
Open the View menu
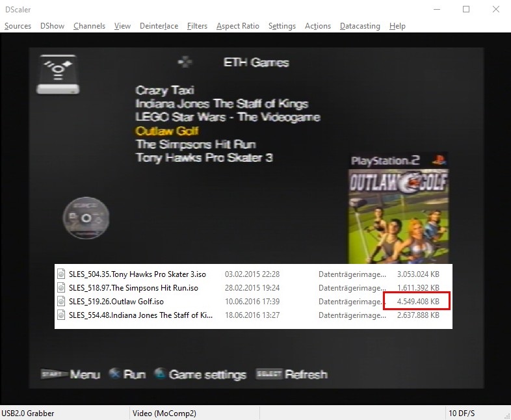coord(122,26)
